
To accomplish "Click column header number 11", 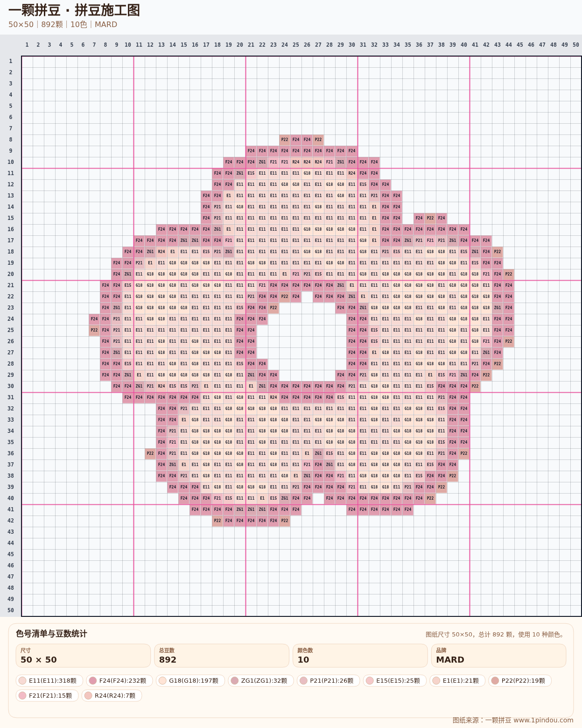I will [x=139, y=45].
